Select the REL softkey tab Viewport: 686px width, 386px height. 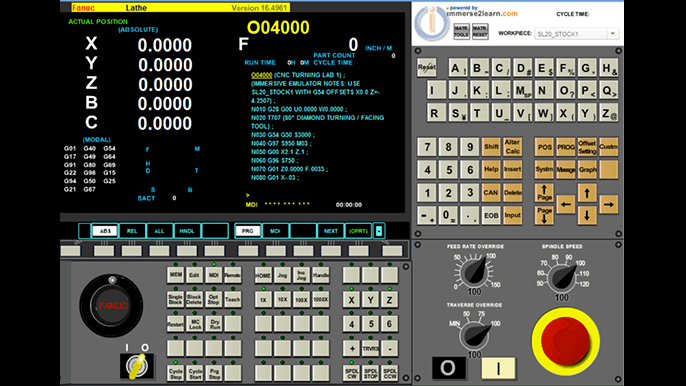pos(132,231)
